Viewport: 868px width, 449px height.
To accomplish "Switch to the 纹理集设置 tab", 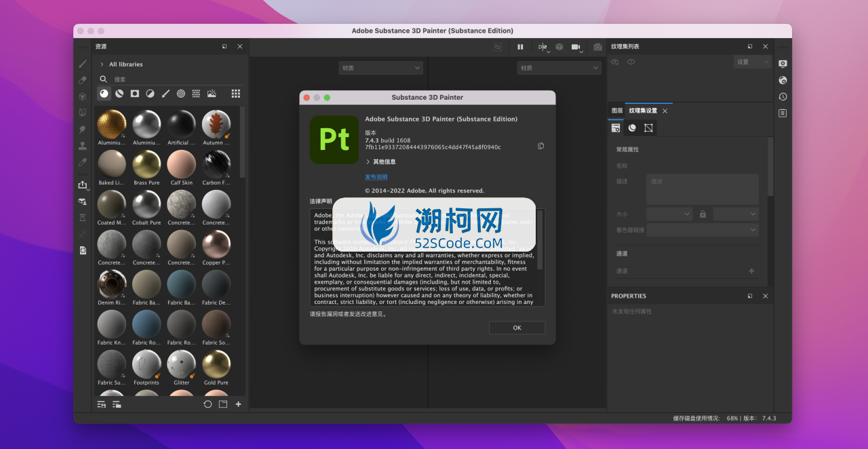I will click(643, 111).
